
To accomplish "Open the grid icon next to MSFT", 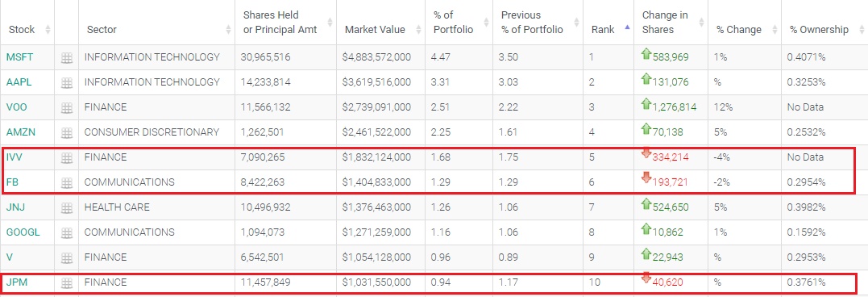I will click(66, 57).
